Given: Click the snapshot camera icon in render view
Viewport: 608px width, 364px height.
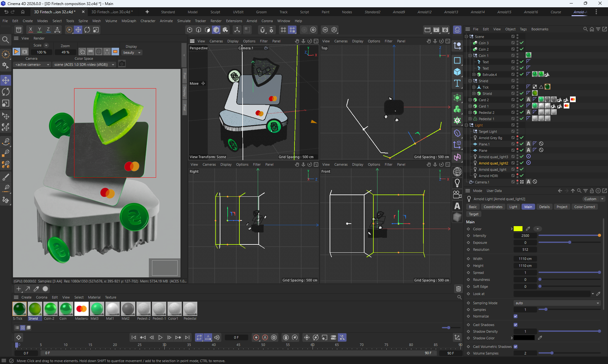Looking at the screenshot, I should pyautogui.click(x=122, y=64).
